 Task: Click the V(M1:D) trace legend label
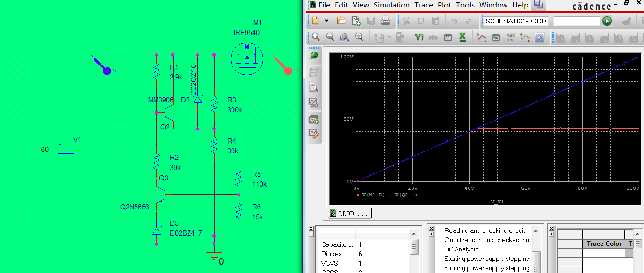pyautogui.click(x=375, y=195)
